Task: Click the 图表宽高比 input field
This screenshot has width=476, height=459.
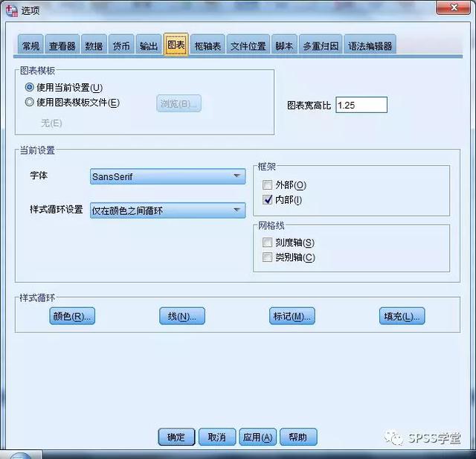Action: click(x=361, y=105)
